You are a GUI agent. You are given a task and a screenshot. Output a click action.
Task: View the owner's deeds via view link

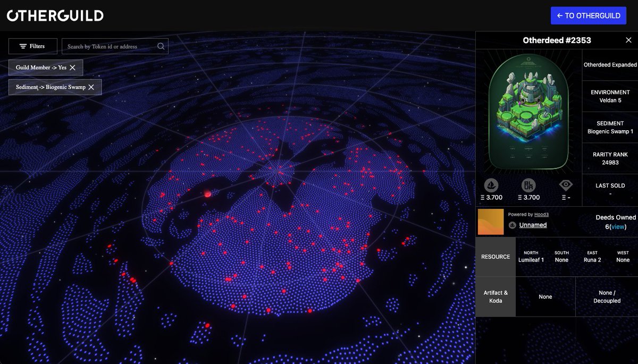618,227
